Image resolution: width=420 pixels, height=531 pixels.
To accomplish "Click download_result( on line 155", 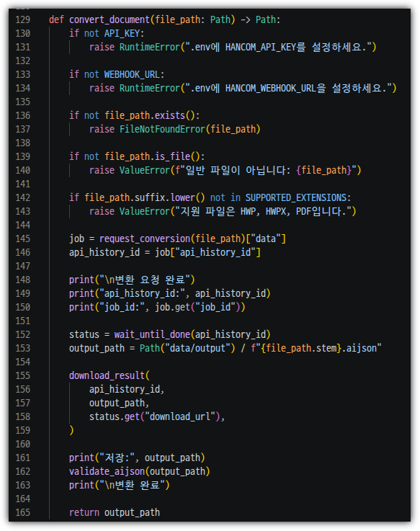I will tap(110, 376).
